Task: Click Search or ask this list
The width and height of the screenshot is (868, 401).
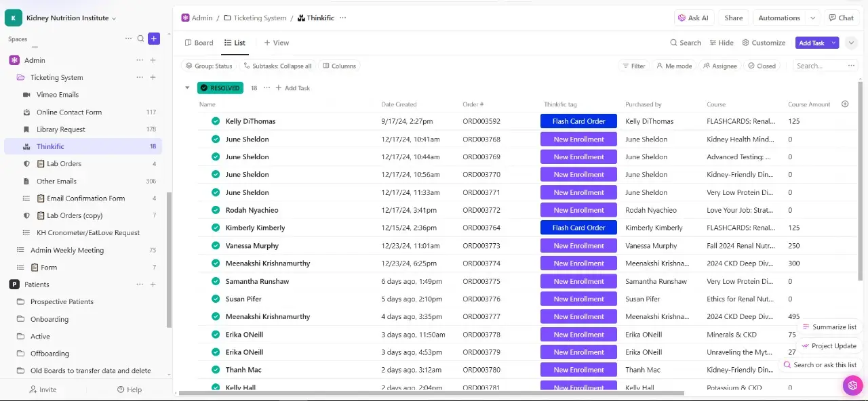Action: (x=820, y=364)
